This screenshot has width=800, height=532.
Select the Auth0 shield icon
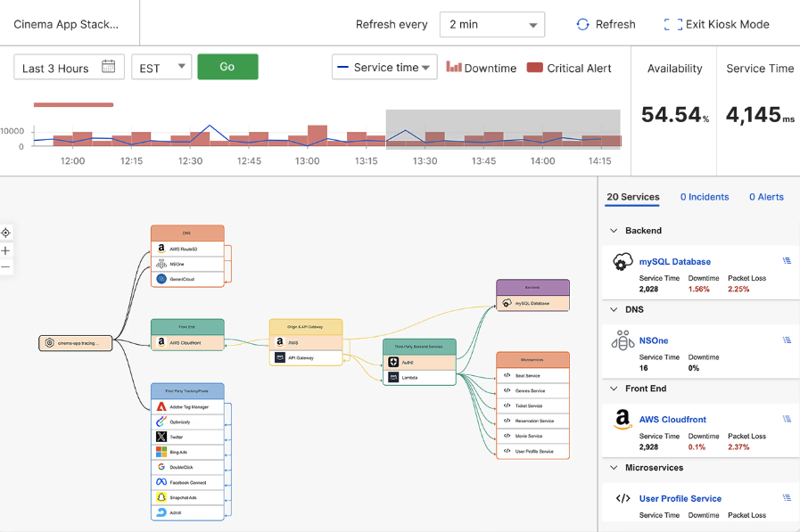click(x=393, y=363)
